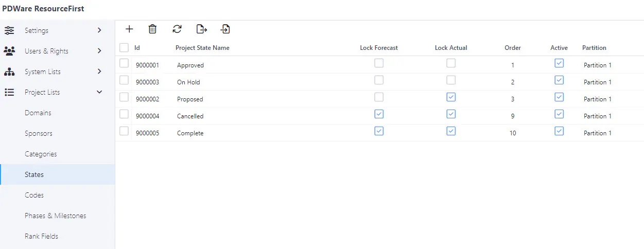Image resolution: width=644 pixels, height=249 pixels.
Task: Click the Project Lists list icon
Action: tap(9, 92)
